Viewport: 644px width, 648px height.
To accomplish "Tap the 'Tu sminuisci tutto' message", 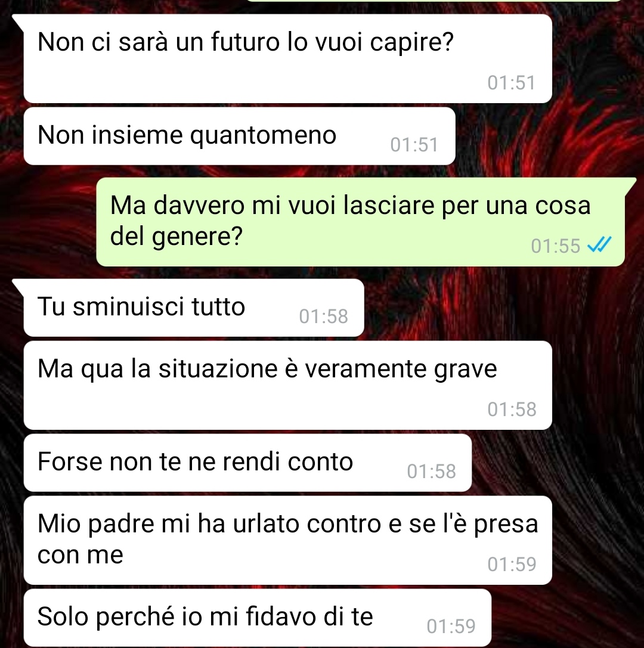I will [194, 308].
